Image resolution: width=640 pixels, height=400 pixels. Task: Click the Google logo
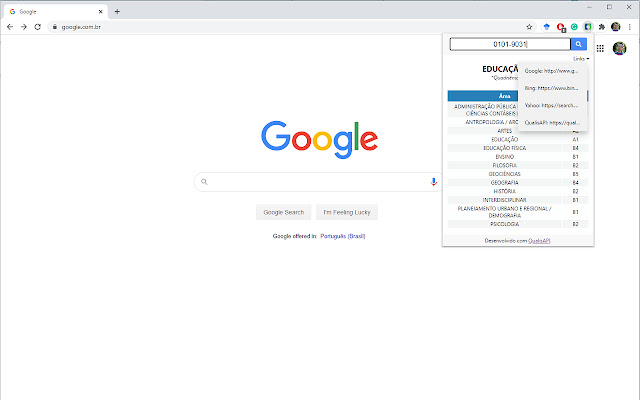click(x=320, y=139)
